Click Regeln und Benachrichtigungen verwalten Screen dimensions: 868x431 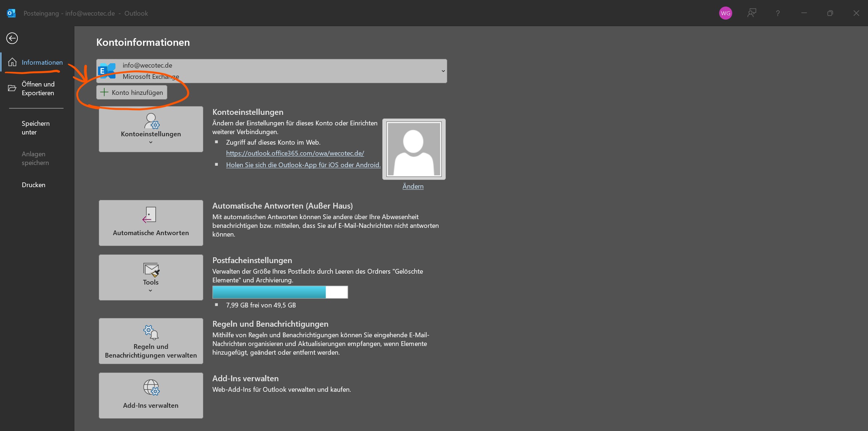[151, 341]
